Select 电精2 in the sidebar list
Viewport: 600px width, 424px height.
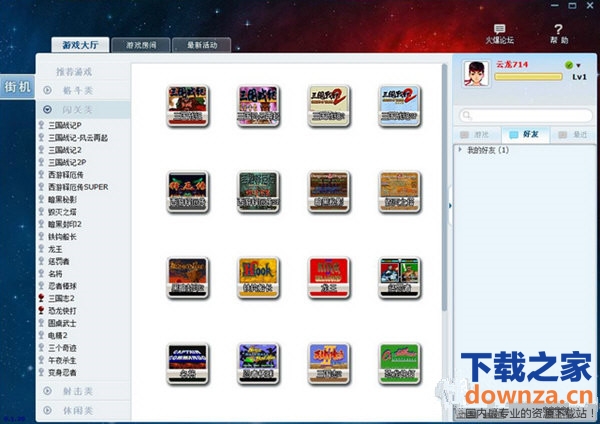click(x=57, y=335)
